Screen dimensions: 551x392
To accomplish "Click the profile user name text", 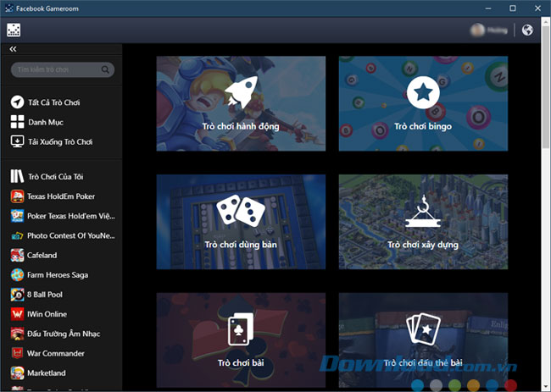I will coord(498,30).
